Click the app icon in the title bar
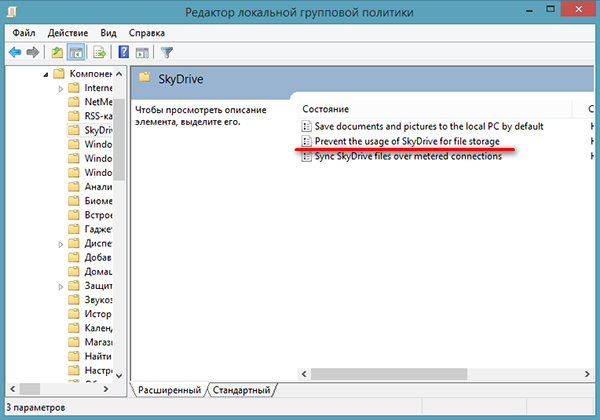This screenshot has height=420, width=600. click(x=12, y=11)
